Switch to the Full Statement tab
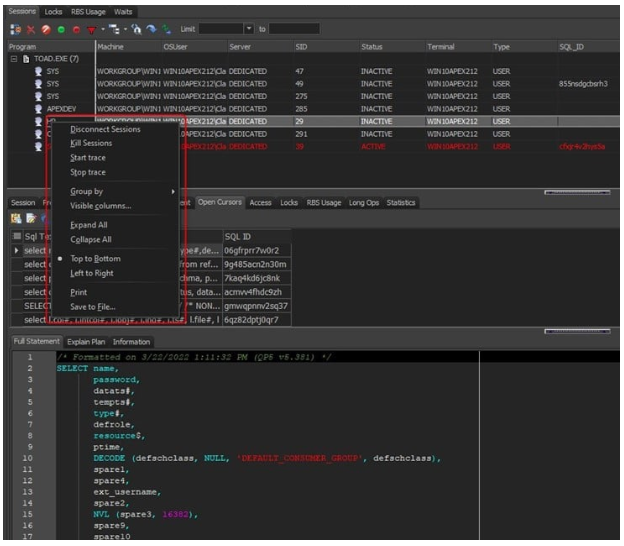Screen dimensions: 624x546 click(36, 341)
